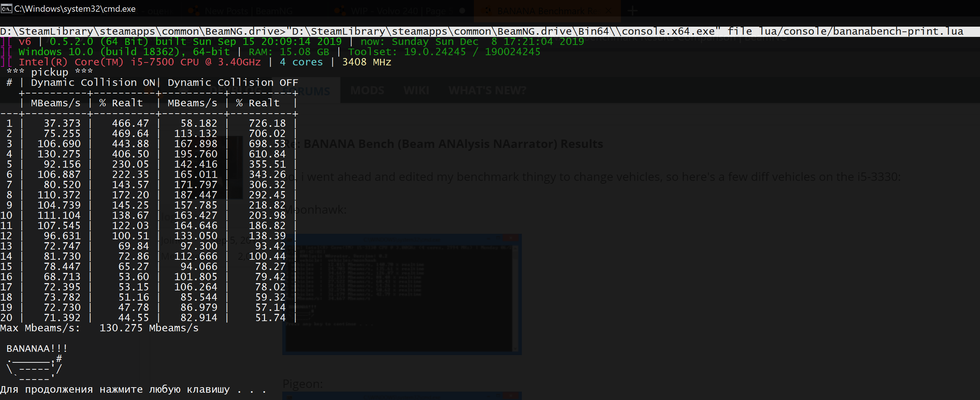Click the value 195.760 in row 4

point(196,154)
